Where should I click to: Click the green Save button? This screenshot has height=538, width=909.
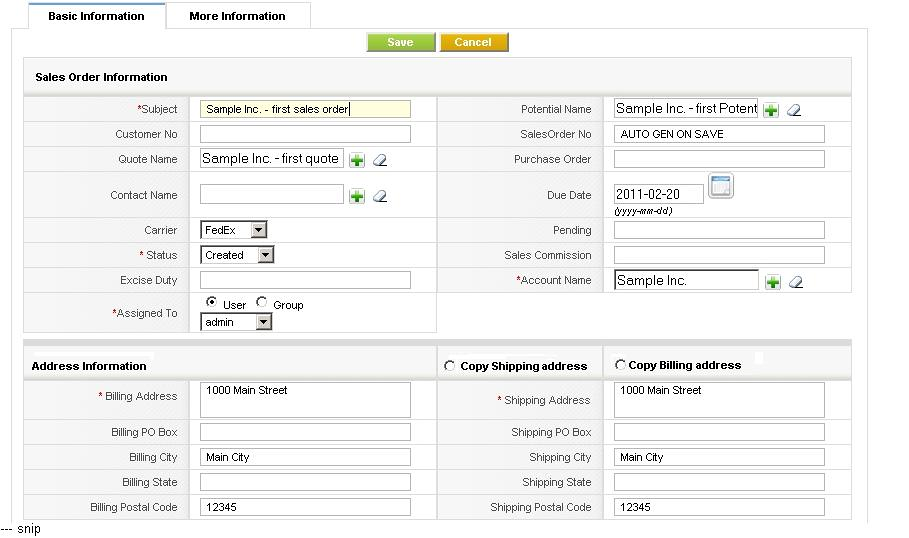tap(401, 42)
